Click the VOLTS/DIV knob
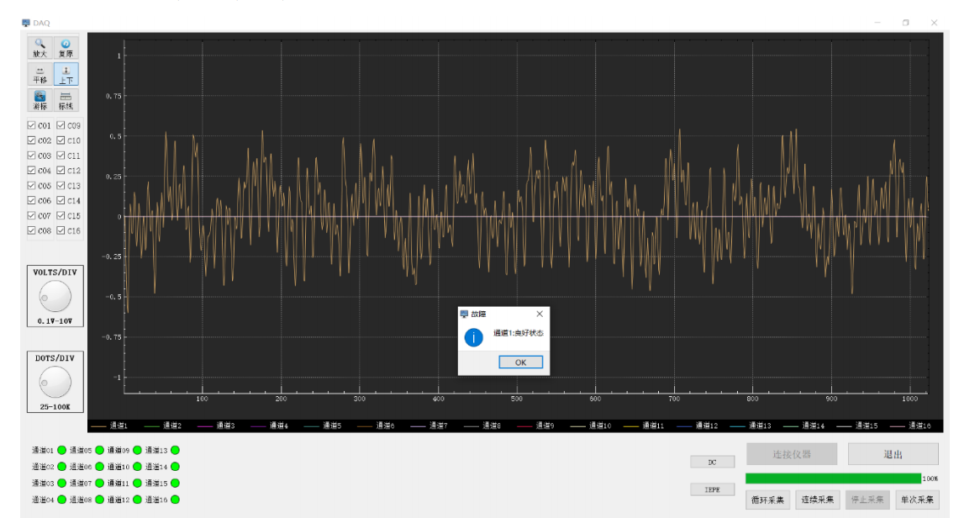 pos(55,297)
